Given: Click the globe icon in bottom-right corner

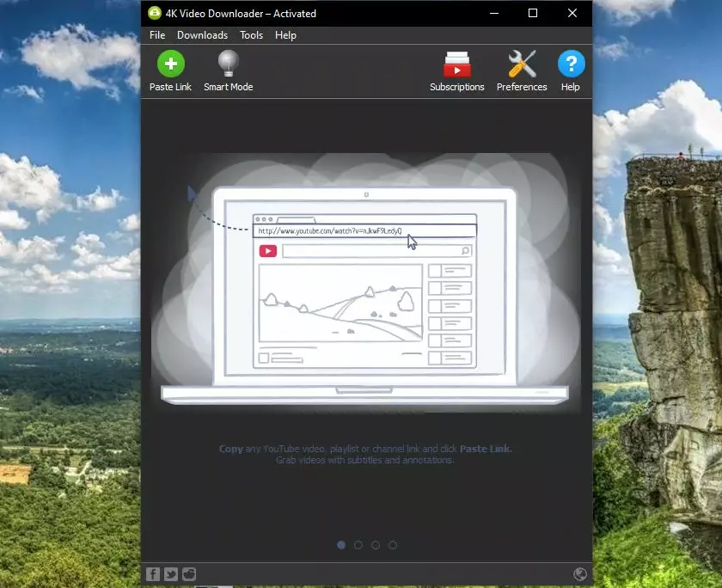Looking at the screenshot, I should coord(580,574).
